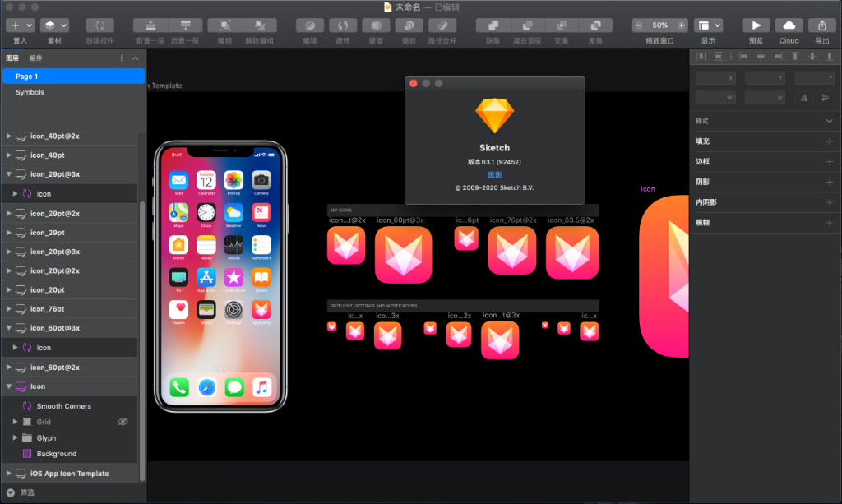Click the flip horizontal icon

(804, 98)
